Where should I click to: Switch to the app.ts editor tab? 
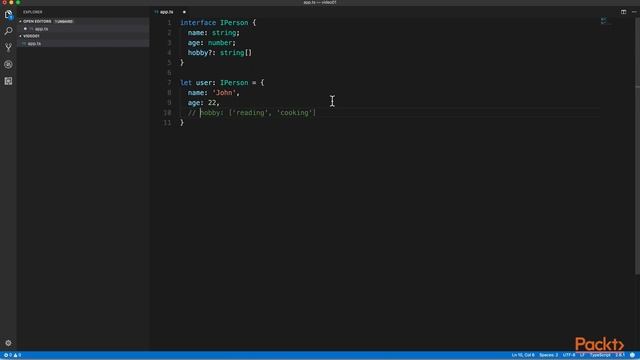(x=167, y=12)
